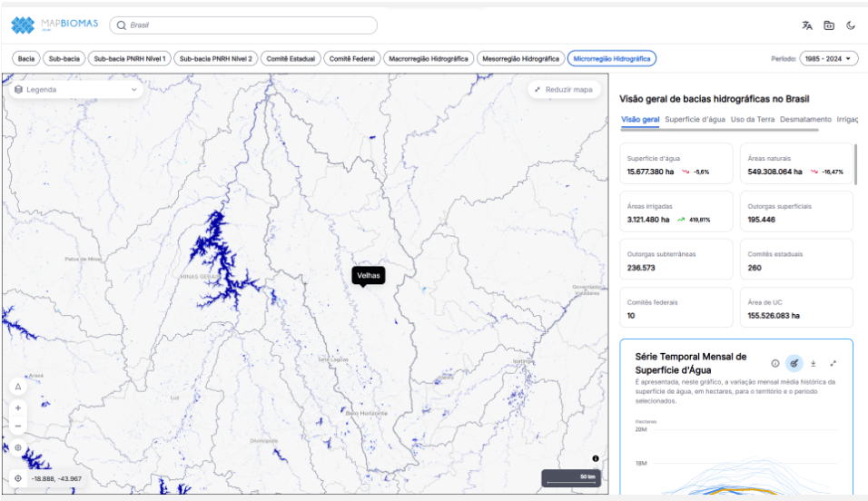Viewport: 868px width, 501px height.
Task: Click the folder view icon in header
Action: 829,25
